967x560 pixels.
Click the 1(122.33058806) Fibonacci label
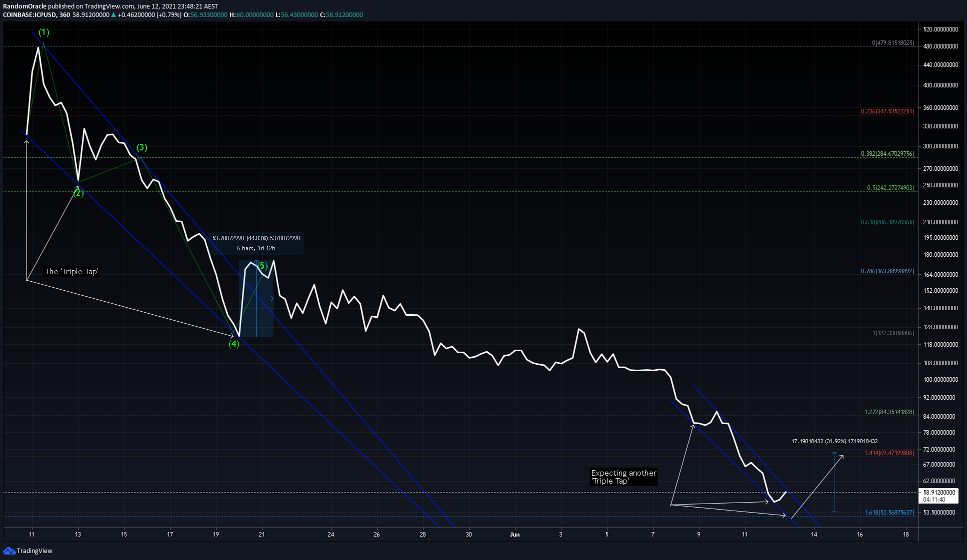[893, 333]
